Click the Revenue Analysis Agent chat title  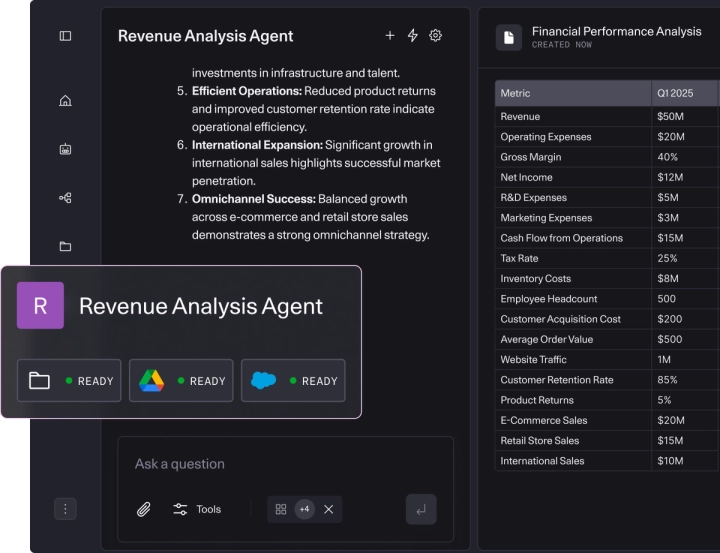(x=205, y=36)
